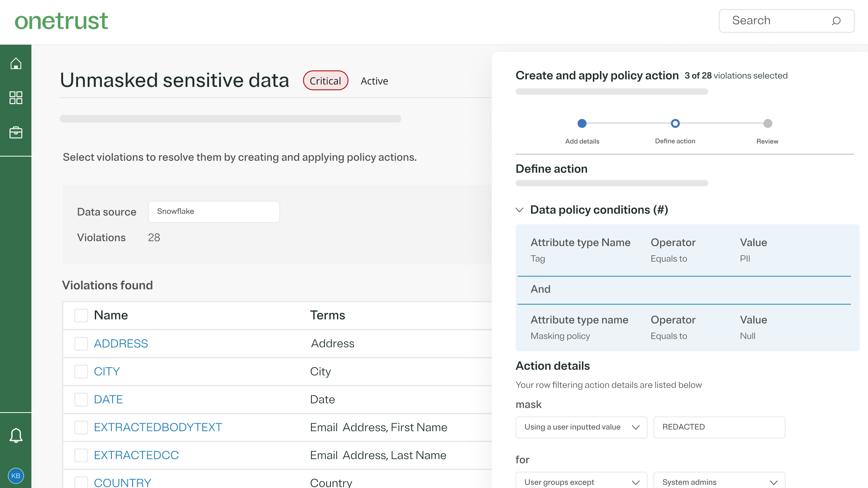Click the Define action progress bar
Image resolution: width=868 pixels, height=488 pixels.
point(611,183)
